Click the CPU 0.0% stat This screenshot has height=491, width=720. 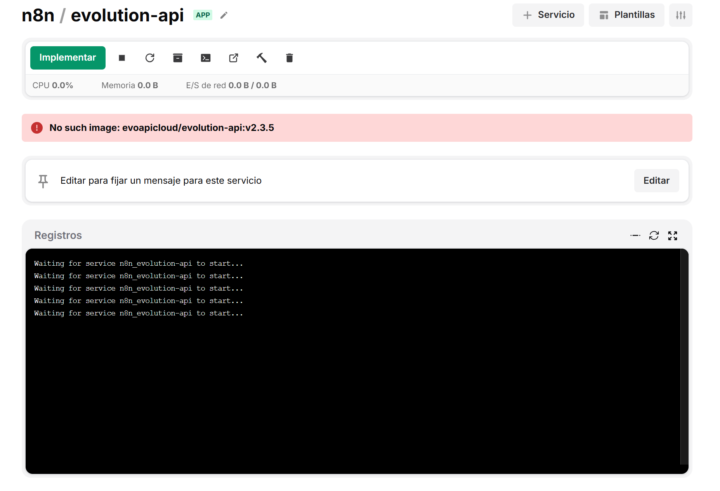pos(53,85)
